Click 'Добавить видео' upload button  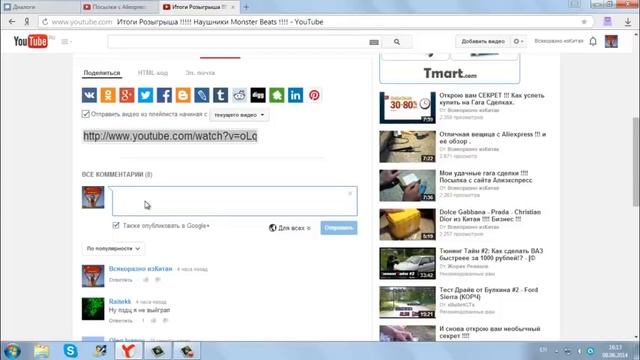[483, 41]
